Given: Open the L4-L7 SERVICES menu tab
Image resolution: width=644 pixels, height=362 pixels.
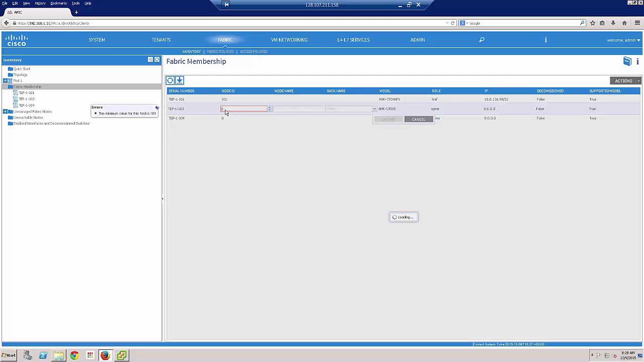Looking at the screenshot, I should point(353,40).
